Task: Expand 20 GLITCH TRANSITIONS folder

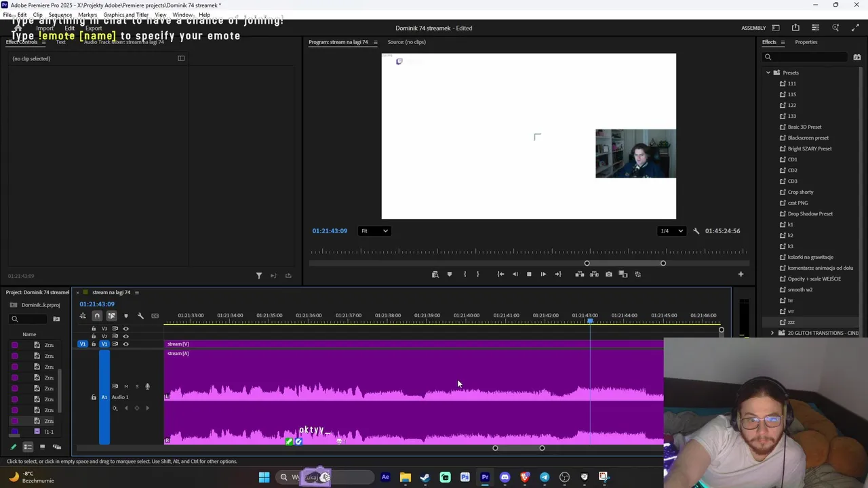Action: click(772, 333)
